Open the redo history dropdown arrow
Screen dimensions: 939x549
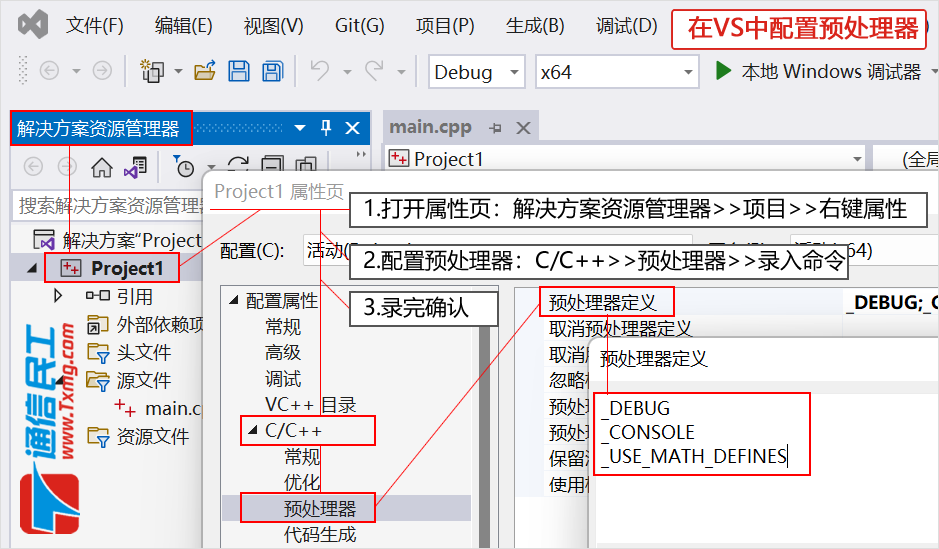click(401, 72)
